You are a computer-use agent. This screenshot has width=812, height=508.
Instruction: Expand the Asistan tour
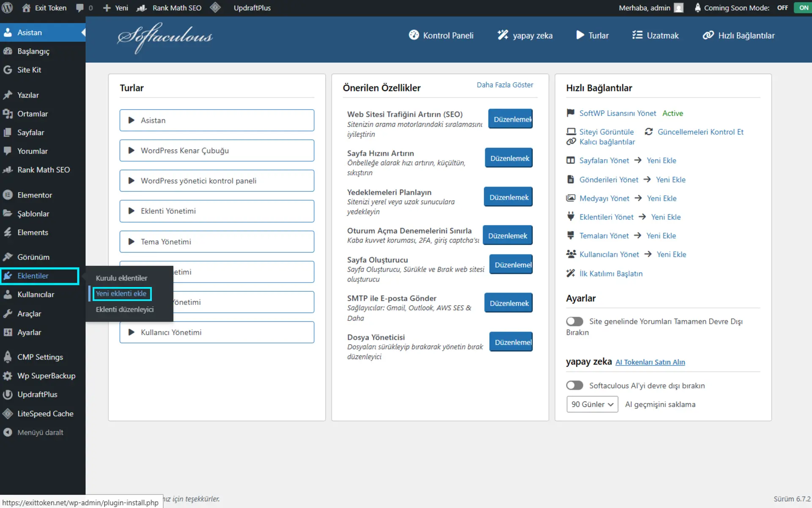[217, 120]
